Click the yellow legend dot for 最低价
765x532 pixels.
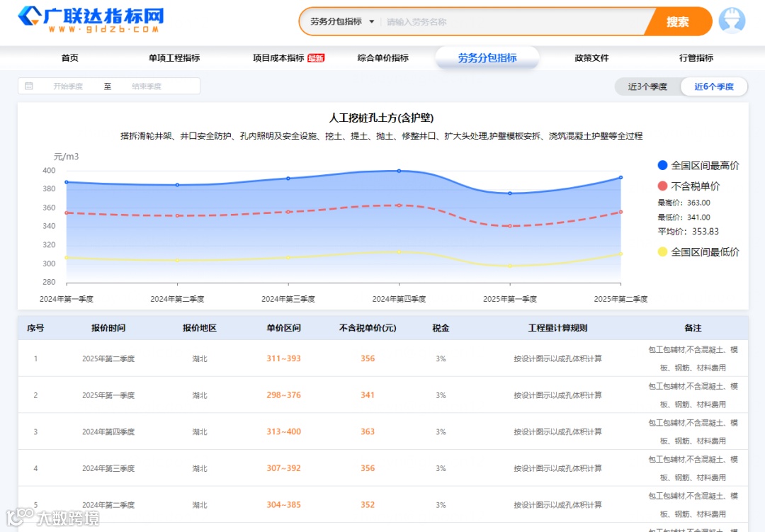pyautogui.click(x=662, y=252)
